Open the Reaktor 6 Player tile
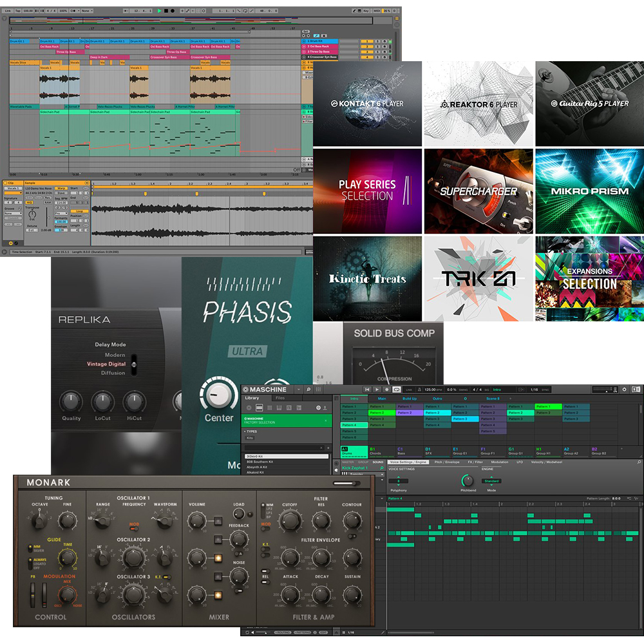 pos(478,104)
